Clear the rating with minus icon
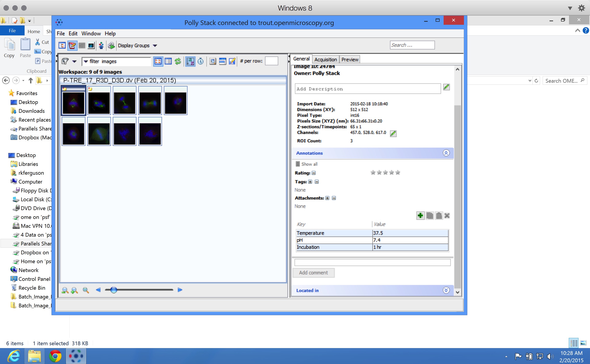The image size is (590, 364). [314, 173]
